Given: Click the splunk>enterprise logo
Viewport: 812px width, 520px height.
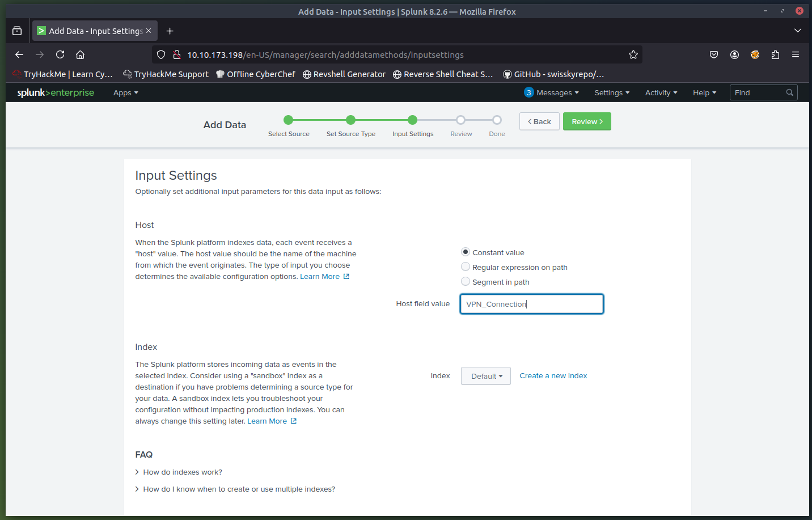Looking at the screenshot, I should click(x=56, y=92).
